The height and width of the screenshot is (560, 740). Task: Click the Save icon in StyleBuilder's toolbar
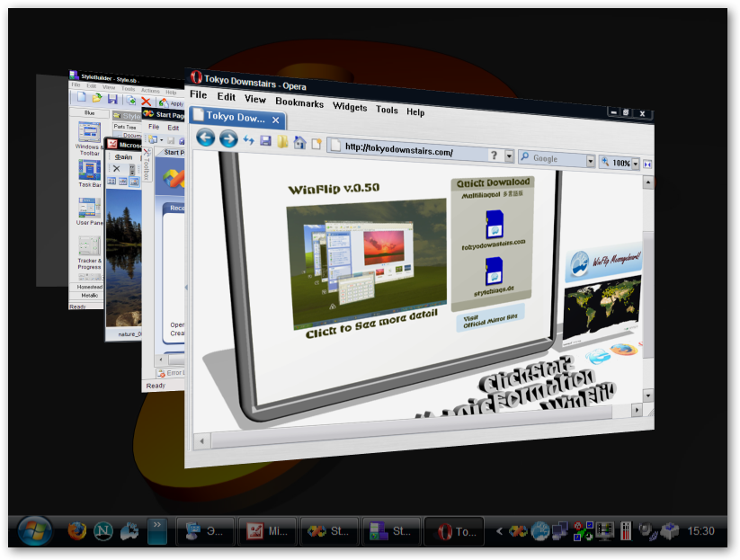pos(112,99)
